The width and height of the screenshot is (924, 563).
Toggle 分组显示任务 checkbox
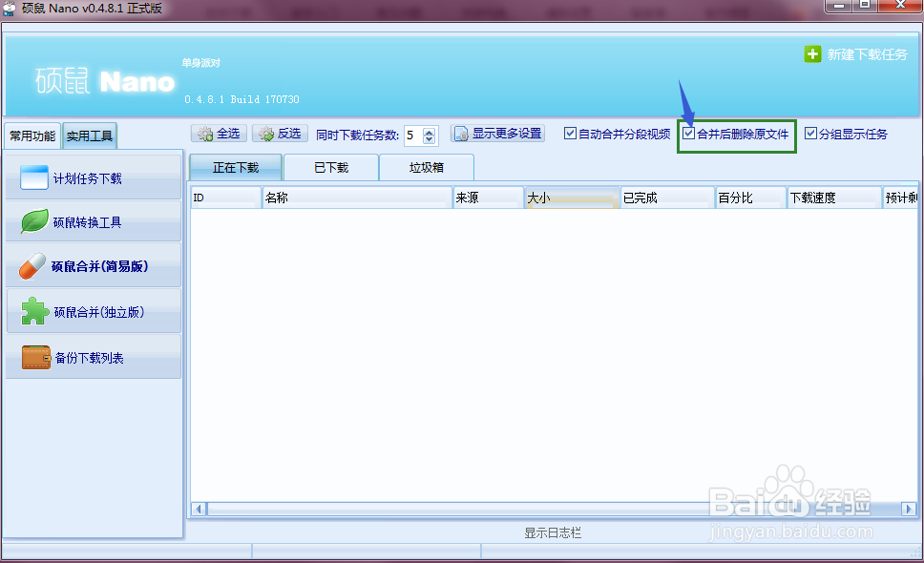[810, 133]
